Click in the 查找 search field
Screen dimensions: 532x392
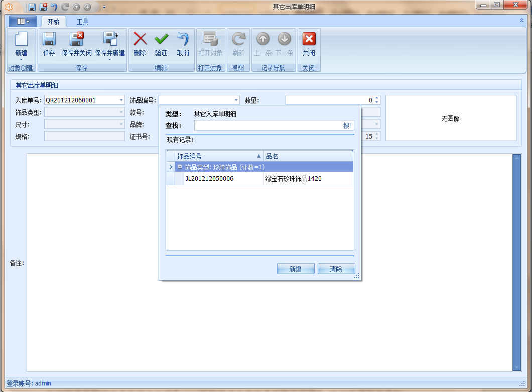(x=268, y=125)
